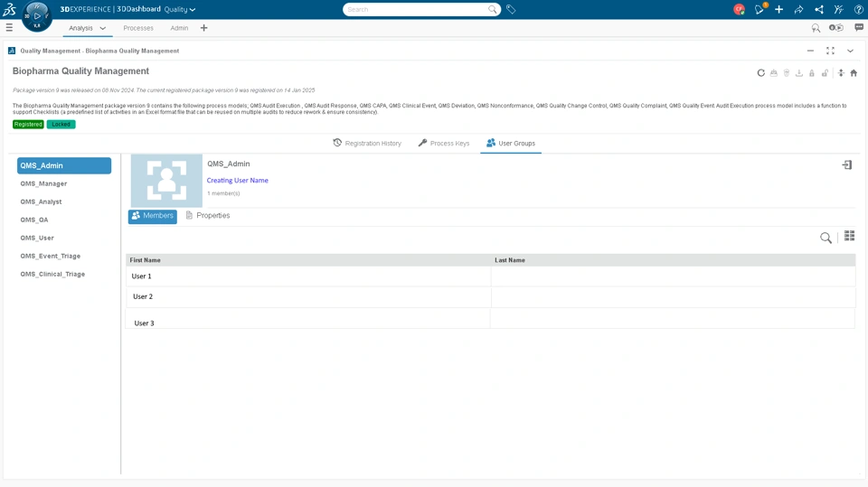Open the Quality dashboard dropdown

click(x=180, y=9)
